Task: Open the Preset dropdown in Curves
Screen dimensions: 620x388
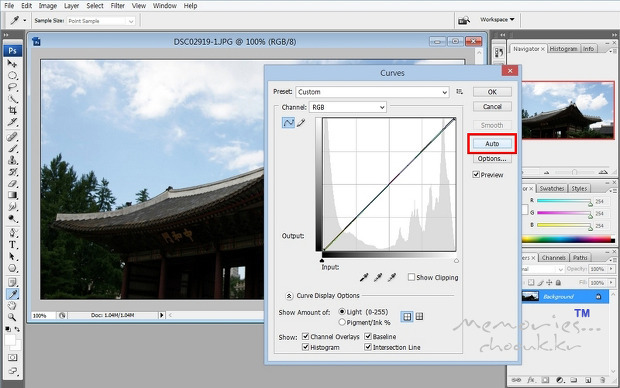Action: point(372,92)
